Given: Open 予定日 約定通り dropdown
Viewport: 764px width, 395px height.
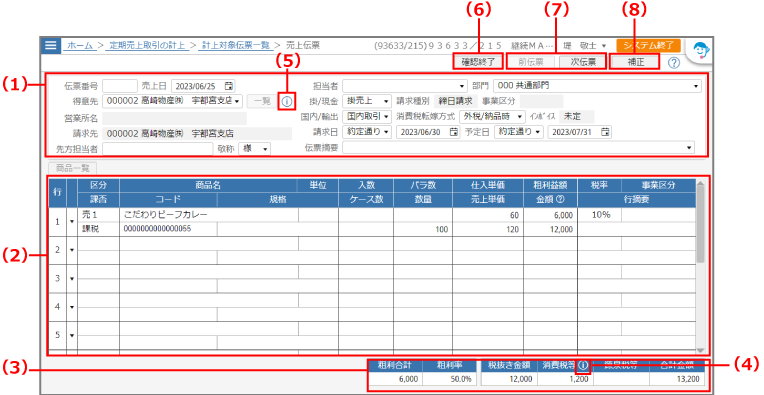Looking at the screenshot, I should pos(518,132).
